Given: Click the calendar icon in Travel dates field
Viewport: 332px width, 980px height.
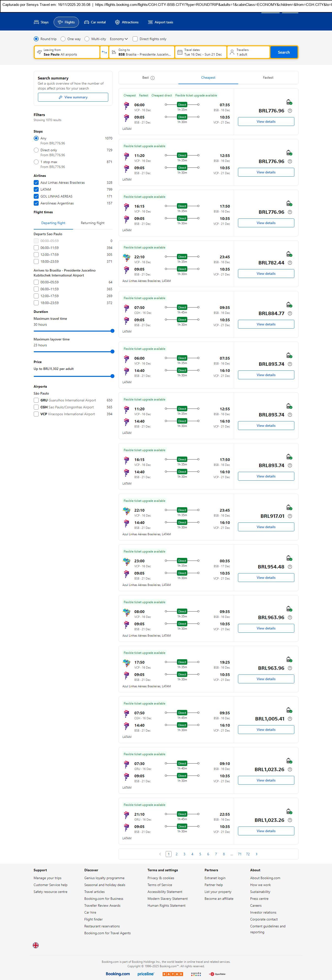Looking at the screenshot, I should pos(180,52).
